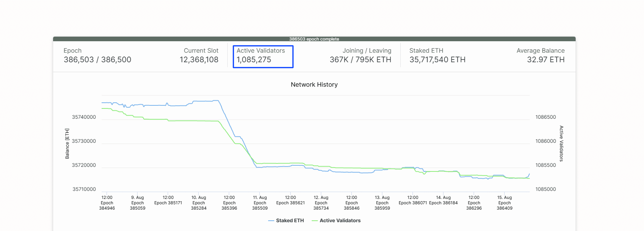Toggle the Staked ETH legend series
The image size is (644, 231).
pos(286,220)
